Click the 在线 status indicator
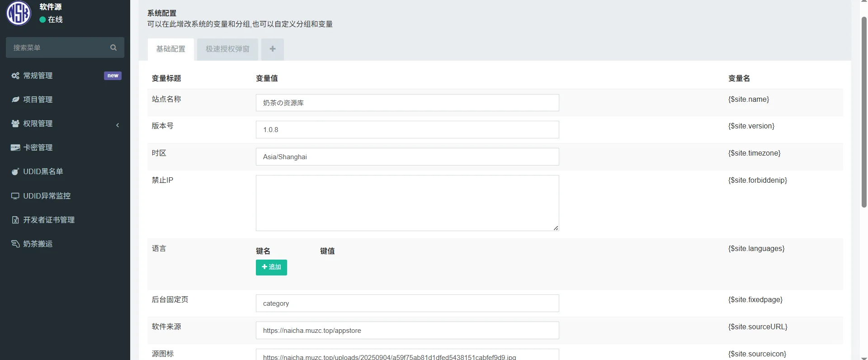 [x=51, y=19]
